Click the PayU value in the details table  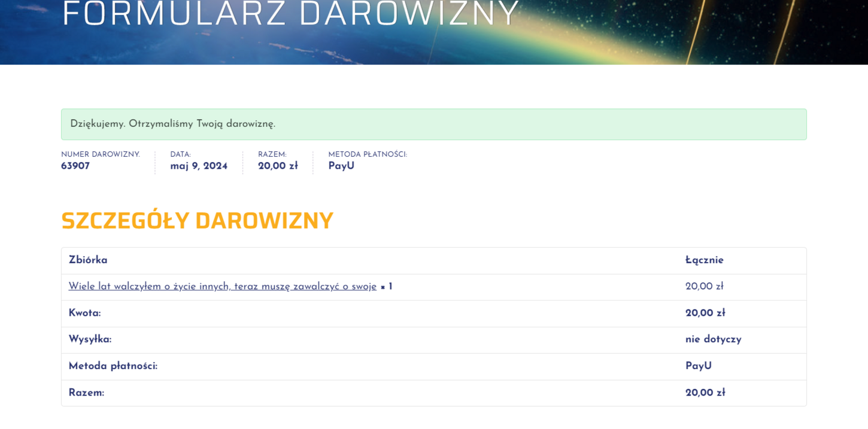(698, 366)
